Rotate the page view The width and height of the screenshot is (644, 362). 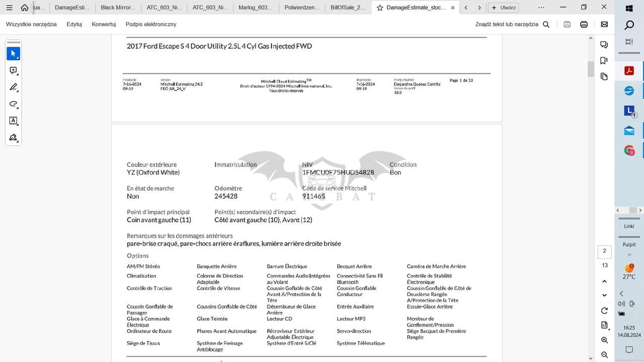(604, 311)
